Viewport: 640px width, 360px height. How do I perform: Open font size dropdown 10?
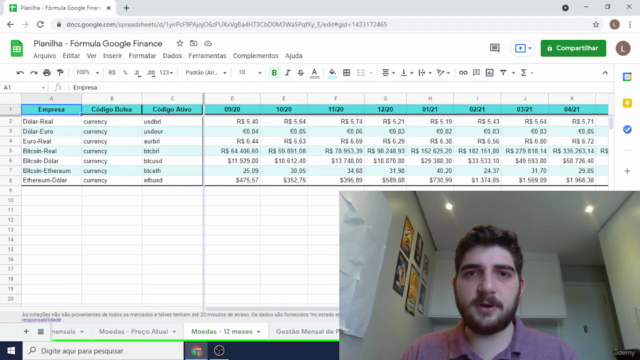point(250,73)
